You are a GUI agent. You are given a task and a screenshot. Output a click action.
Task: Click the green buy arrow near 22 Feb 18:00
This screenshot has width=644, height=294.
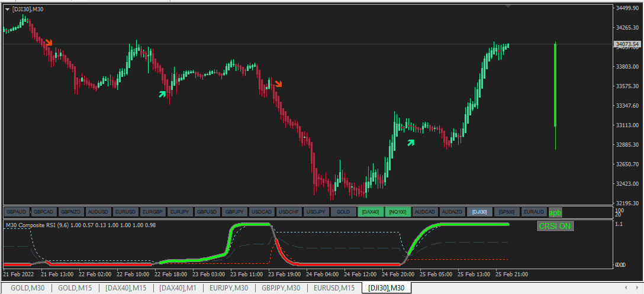tap(163, 94)
